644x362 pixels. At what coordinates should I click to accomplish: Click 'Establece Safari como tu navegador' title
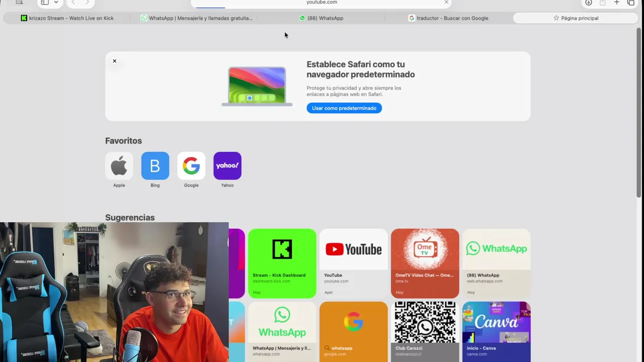tap(361, 69)
